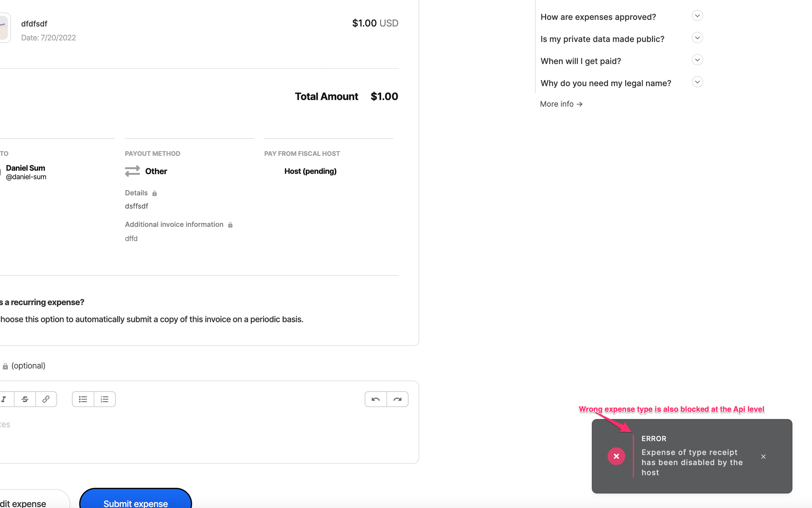Dismiss the receipt error notification
This screenshot has height=508, width=812.
click(x=763, y=456)
